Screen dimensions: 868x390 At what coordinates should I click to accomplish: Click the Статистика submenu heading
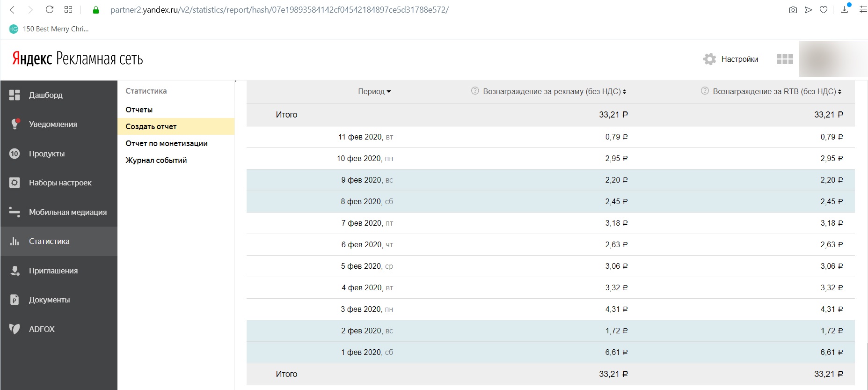(146, 91)
